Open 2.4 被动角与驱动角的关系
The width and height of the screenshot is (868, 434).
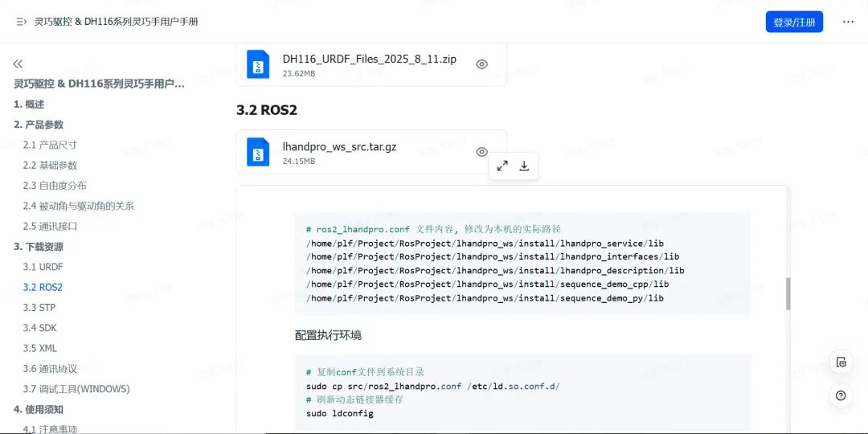click(79, 206)
